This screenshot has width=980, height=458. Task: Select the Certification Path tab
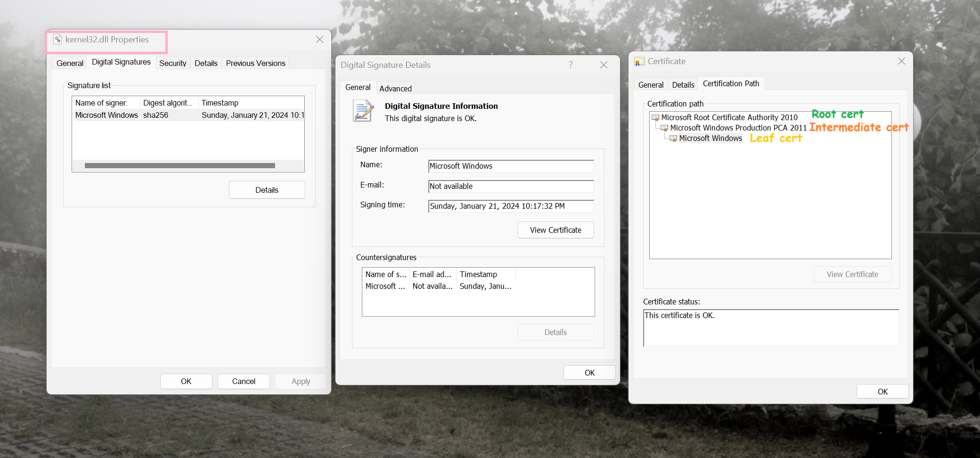[731, 83]
